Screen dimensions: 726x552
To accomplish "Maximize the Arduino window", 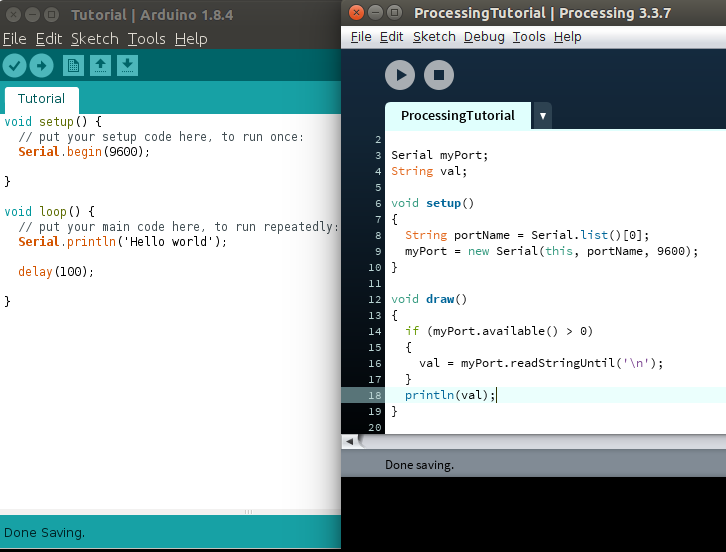I will [51, 15].
